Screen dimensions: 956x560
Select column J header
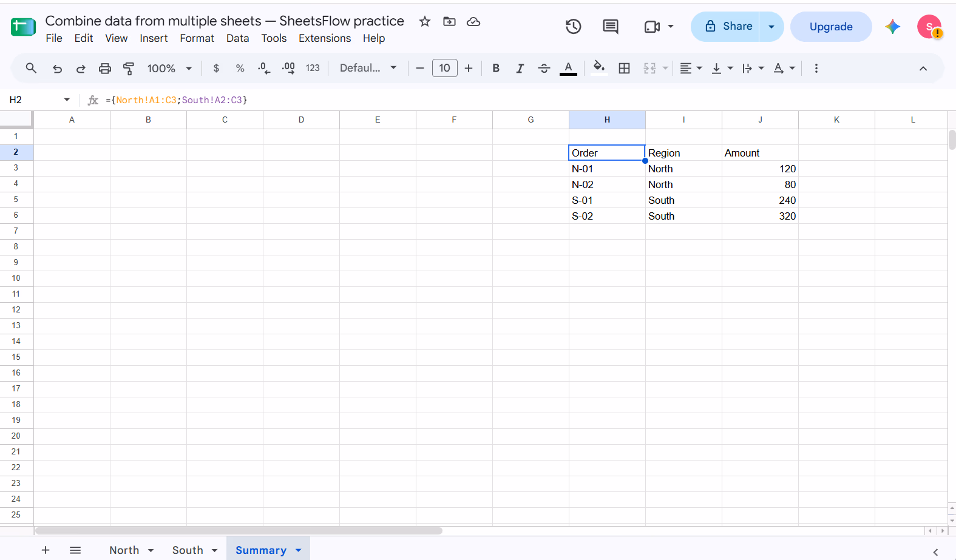tap(760, 120)
